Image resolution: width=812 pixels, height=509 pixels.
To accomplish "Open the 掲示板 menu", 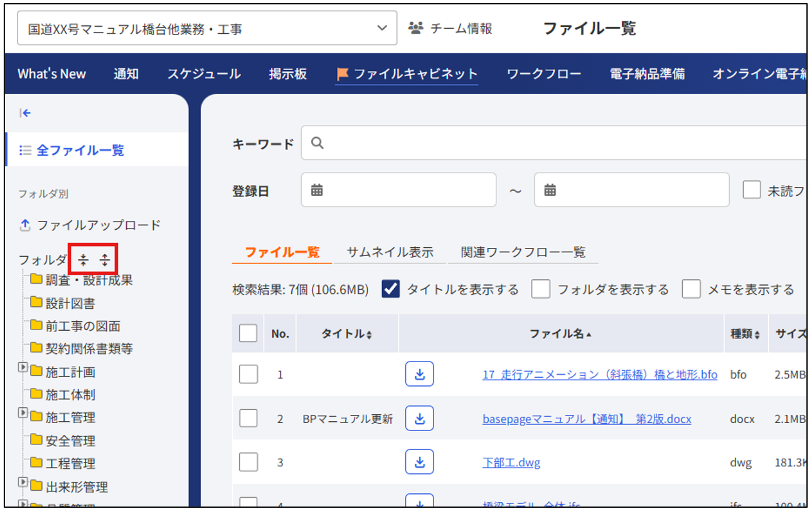I will [x=288, y=74].
